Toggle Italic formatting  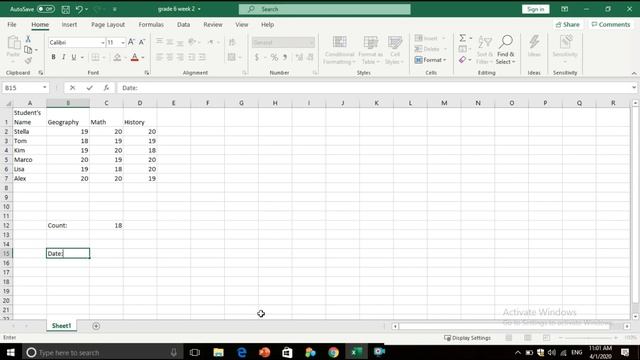(64, 57)
